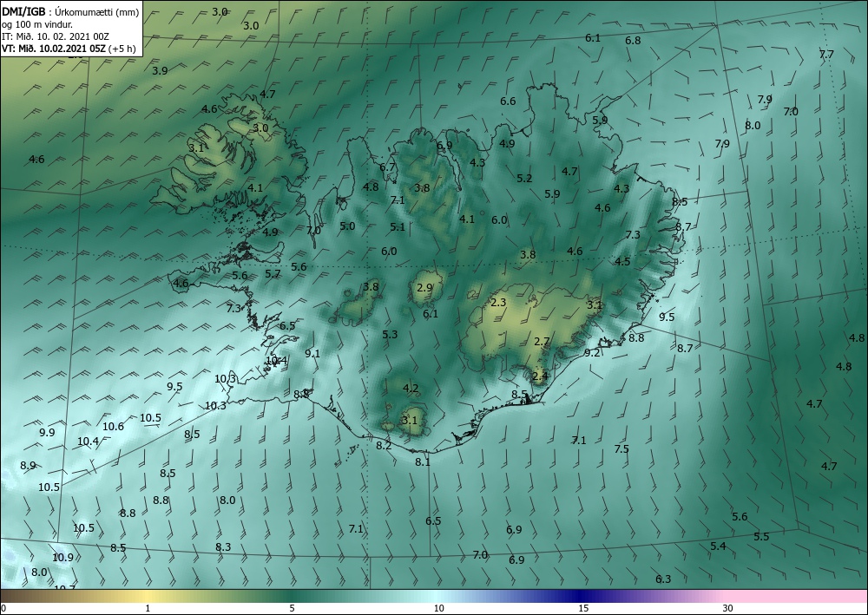Select the valid time 'VT: Mið. 10.02.2021 05Z (+5 h)'
This screenshot has height=615, width=868.
tap(69, 48)
